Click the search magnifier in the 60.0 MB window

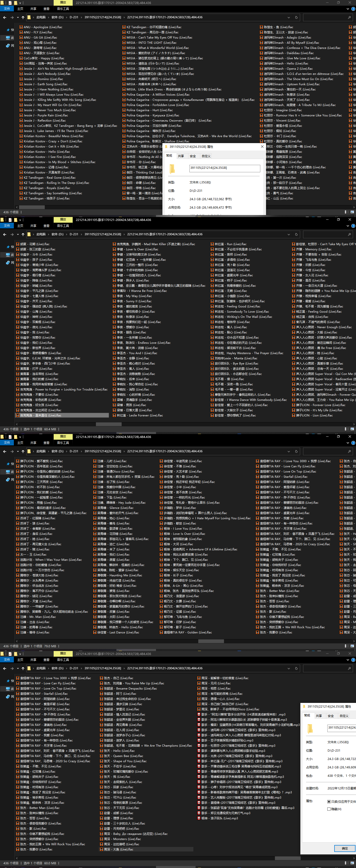click(x=349, y=668)
